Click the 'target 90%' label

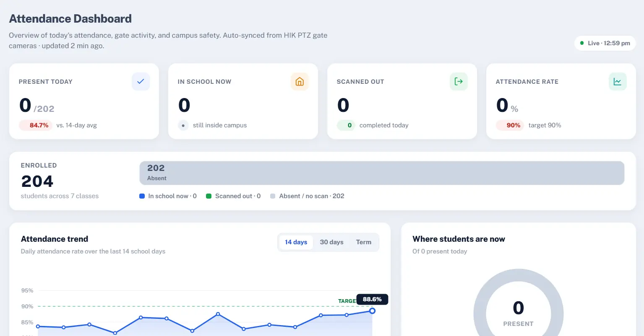click(545, 125)
